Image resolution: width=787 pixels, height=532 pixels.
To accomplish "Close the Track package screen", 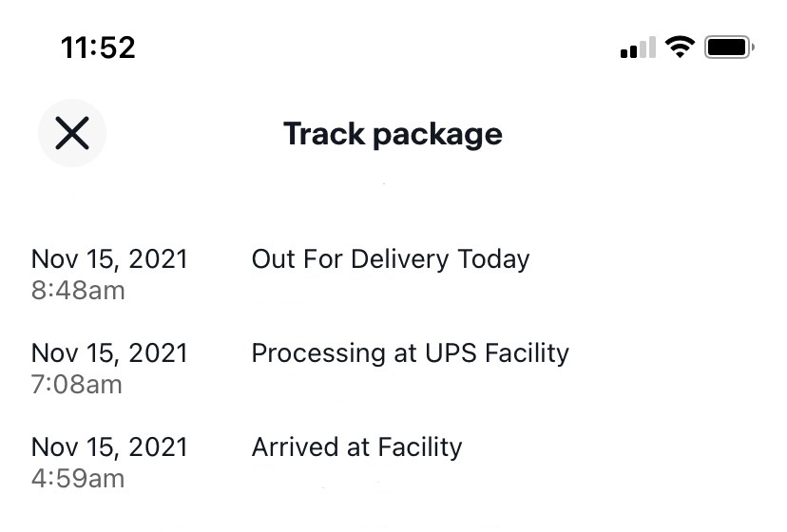I will click(x=72, y=134).
